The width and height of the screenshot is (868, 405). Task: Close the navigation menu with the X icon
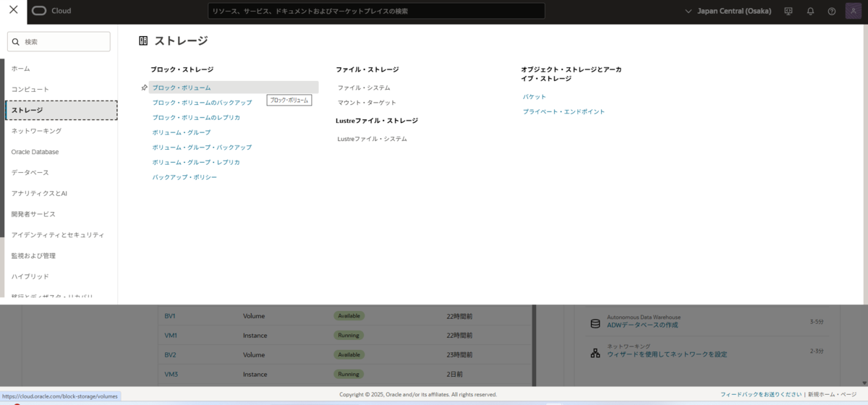pos(13,10)
